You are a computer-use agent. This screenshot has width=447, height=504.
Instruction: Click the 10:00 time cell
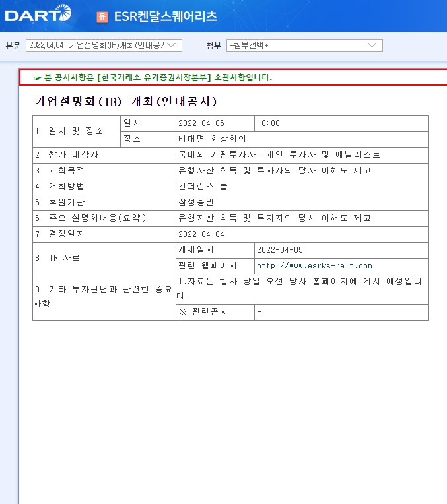tap(341, 123)
